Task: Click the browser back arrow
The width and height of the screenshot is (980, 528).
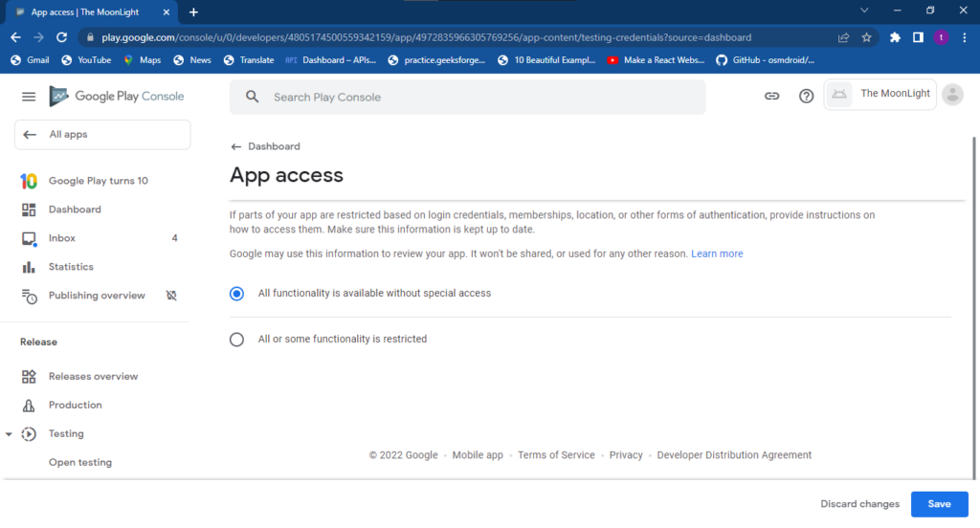Action: point(15,37)
